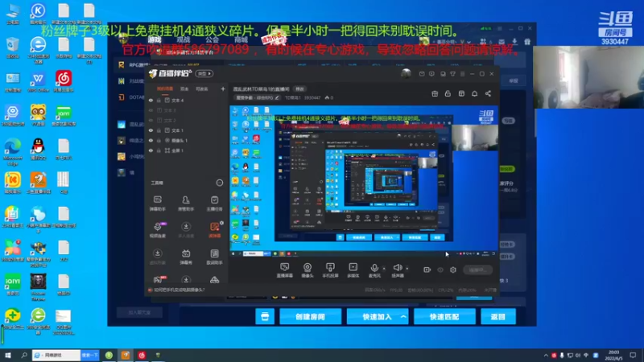Open 腾讯QQ desktop shortcut
Screen dimensions: 644x362
click(38, 149)
